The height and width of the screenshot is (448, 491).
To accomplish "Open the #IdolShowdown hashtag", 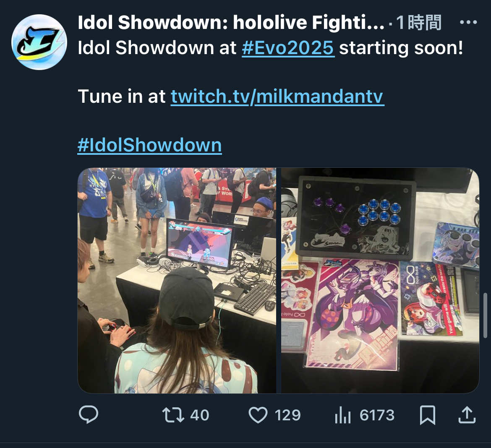I will [150, 145].
